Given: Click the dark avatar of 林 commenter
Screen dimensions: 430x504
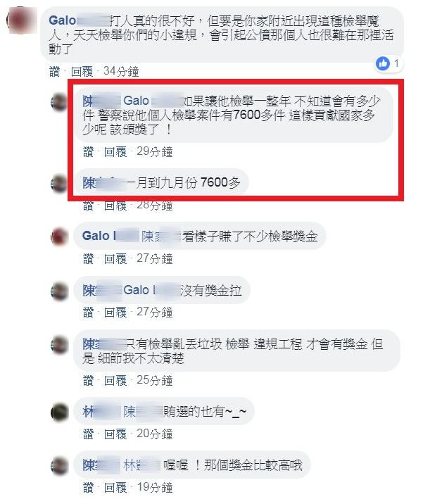Looking at the screenshot, I should tap(59, 412).
